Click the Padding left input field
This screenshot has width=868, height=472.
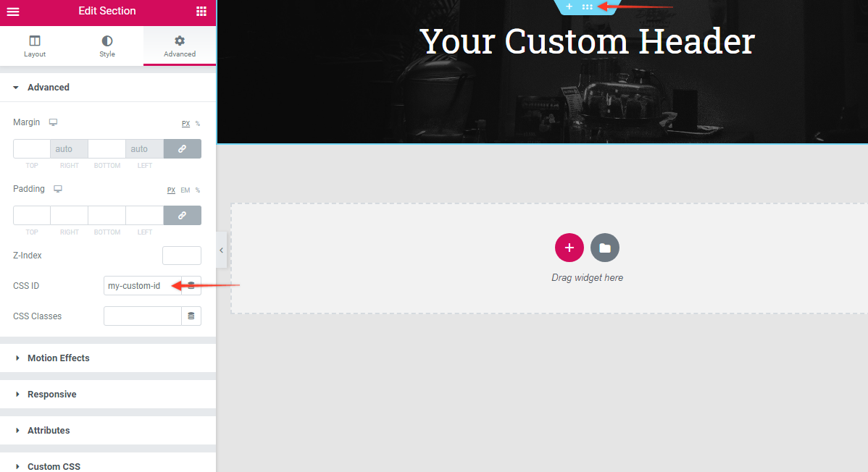[x=144, y=215]
